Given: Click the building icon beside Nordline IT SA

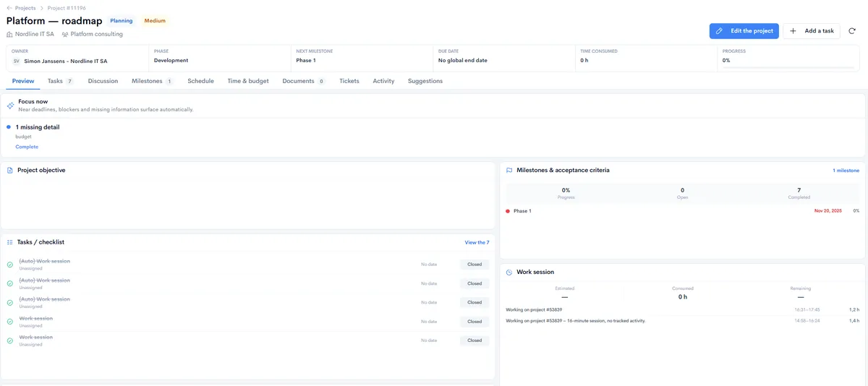Looking at the screenshot, I should 9,34.
